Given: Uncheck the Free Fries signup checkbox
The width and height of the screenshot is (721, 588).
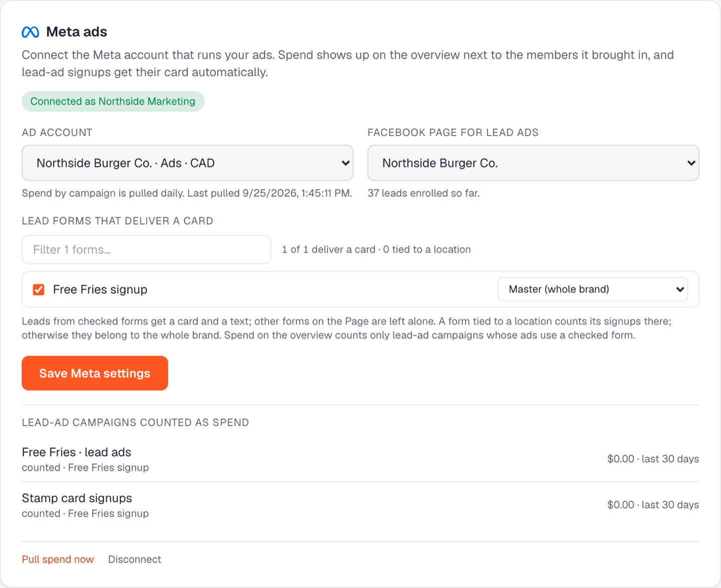Looking at the screenshot, I should pyautogui.click(x=39, y=290).
